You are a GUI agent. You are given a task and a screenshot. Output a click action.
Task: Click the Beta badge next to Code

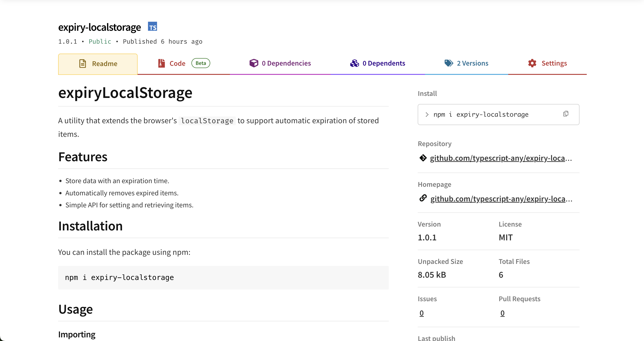[200, 63]
